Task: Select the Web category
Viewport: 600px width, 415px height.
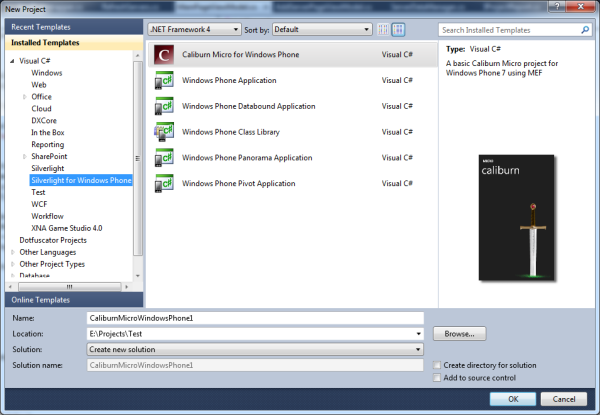Action: pyautogui.click(x=39, y=85)
